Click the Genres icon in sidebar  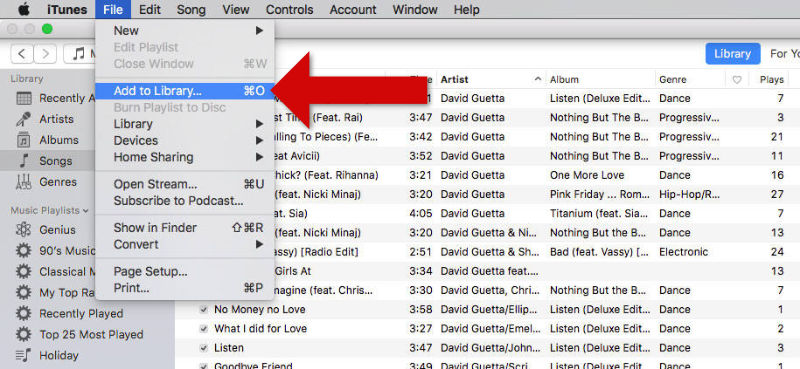[24, 182]
